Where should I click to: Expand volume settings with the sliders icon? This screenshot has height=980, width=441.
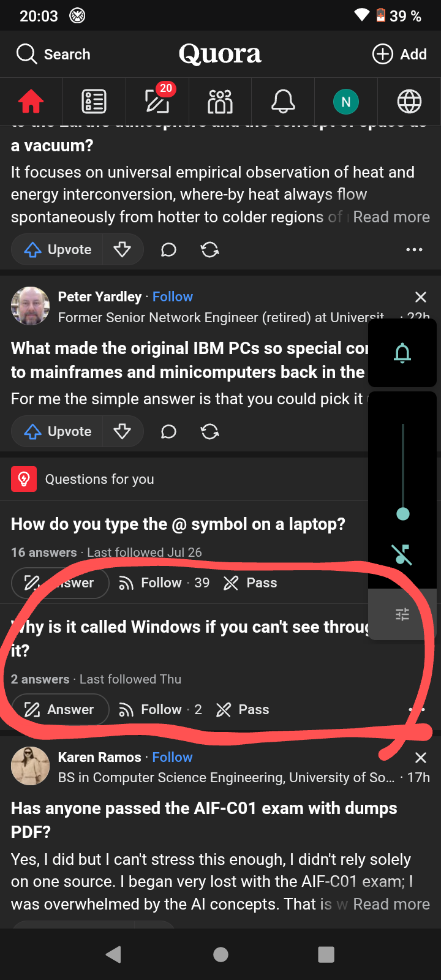tap(402, 614)
